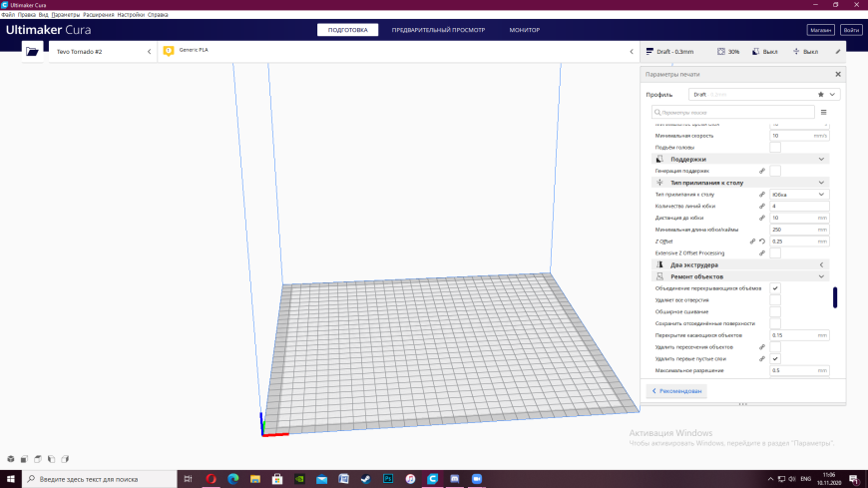The height and width of the screenshot is (488, 868).
Task: Enable Удалить пересечения объектов checkbox
Action: tap(775, 347)
